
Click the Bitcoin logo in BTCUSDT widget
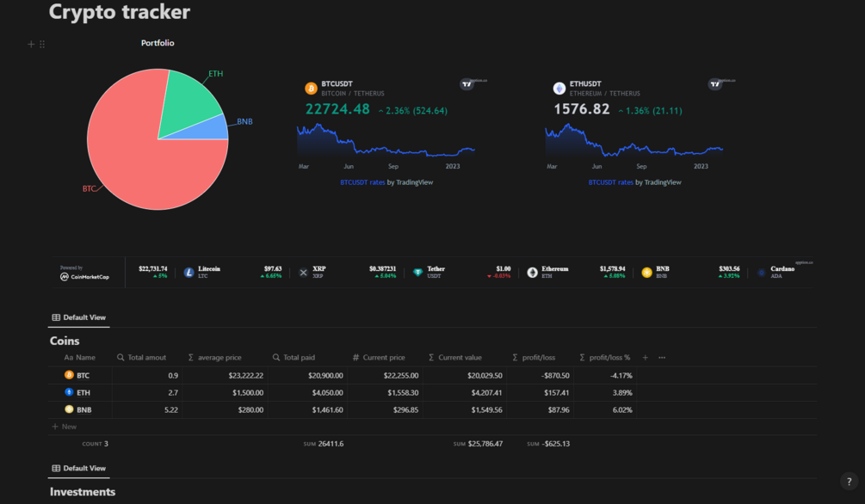(x=311, y=89)
